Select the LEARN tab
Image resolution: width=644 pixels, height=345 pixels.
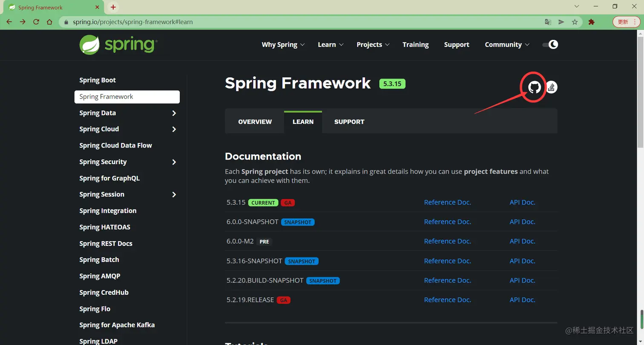[x=303, y=122]
